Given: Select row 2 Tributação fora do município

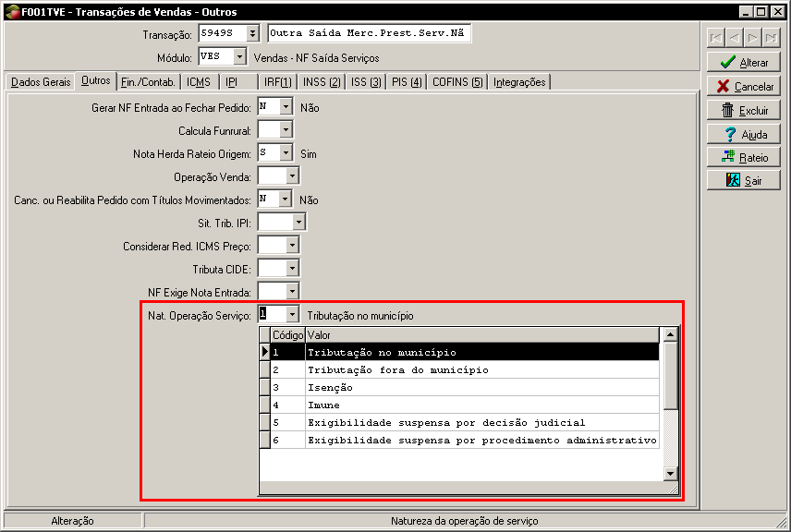Looking at the screenshot, I should point(465,369).
